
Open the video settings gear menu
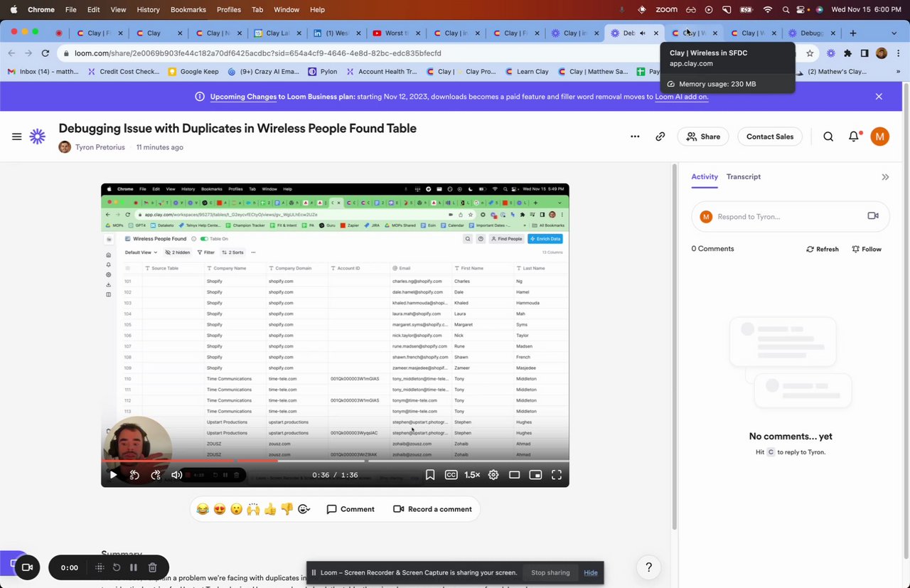coord(493,475)
